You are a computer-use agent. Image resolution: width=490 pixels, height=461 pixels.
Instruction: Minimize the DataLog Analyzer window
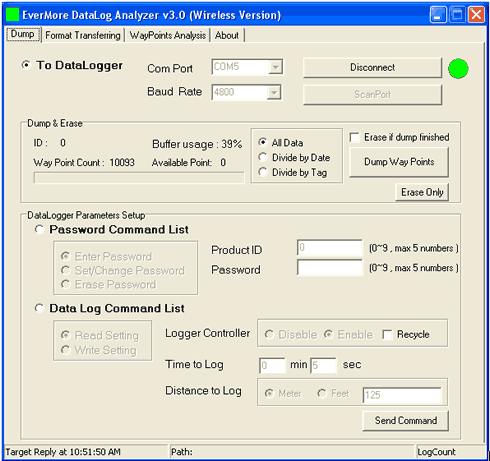[438, 15]
